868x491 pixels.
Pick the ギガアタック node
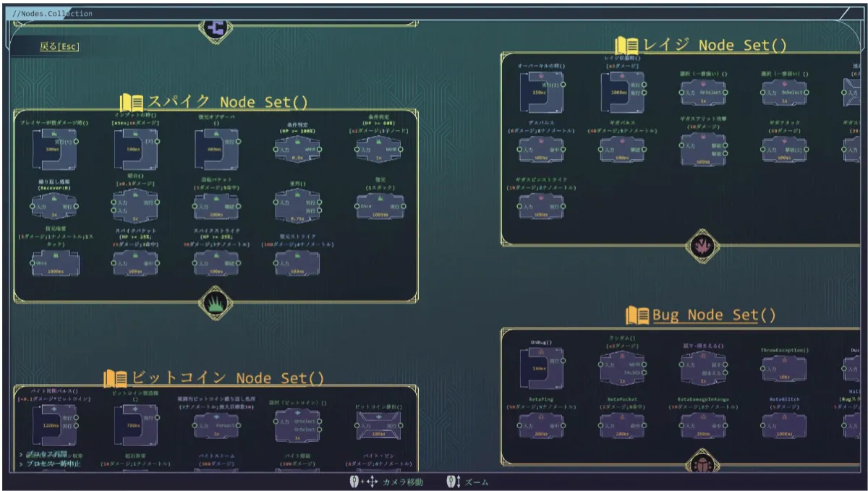coord(783,149)
